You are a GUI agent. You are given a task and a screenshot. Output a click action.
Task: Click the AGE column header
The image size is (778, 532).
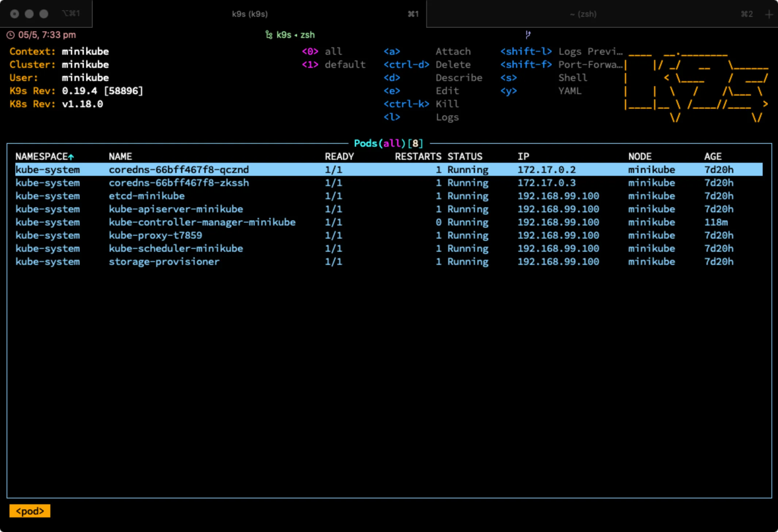pos(713,157)
